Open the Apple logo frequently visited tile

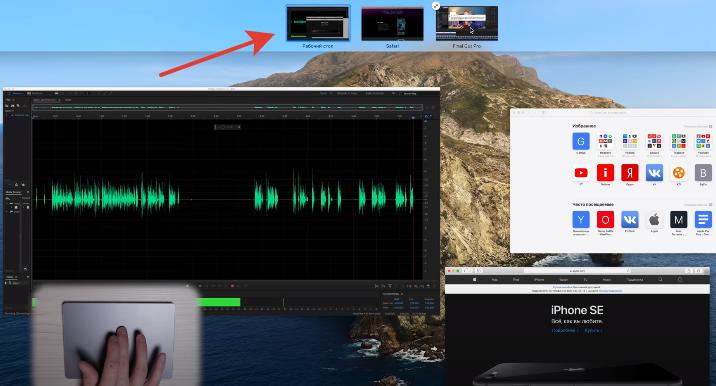coord(654,220)
